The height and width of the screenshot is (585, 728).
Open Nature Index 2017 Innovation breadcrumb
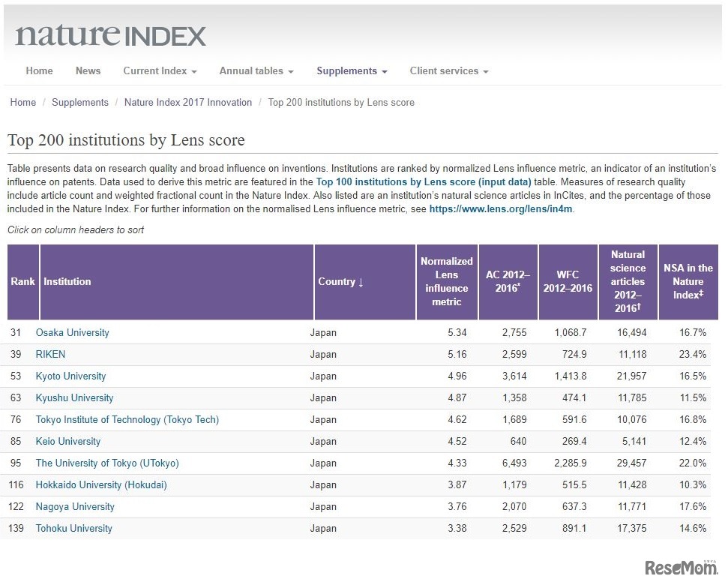click(187, 103)
